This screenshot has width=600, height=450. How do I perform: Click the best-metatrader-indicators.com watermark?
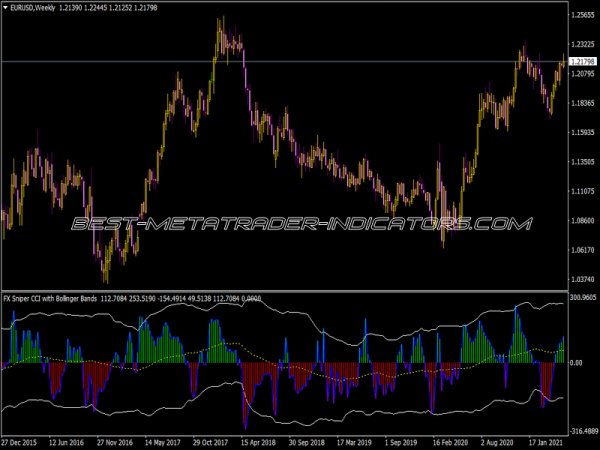(x=298, y=223)
